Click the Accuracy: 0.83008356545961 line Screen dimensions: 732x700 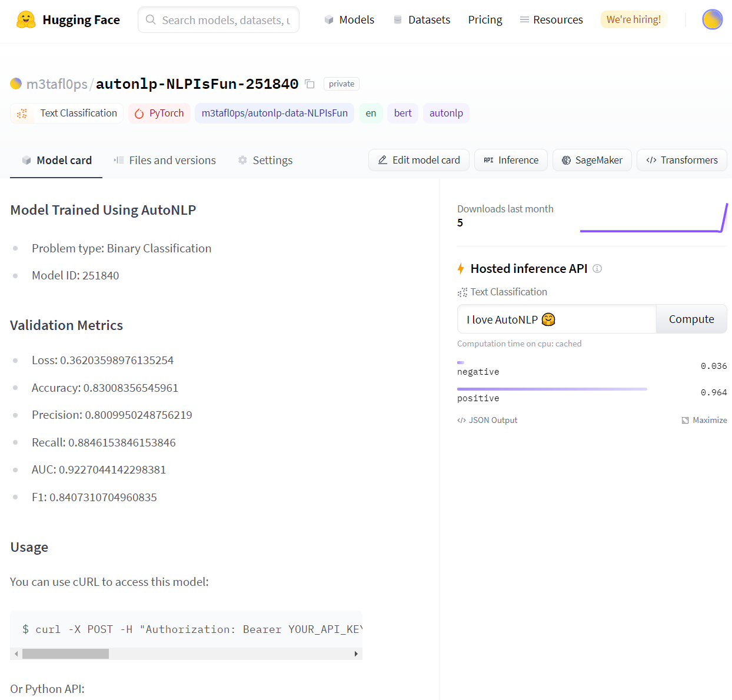pos(105,388)
